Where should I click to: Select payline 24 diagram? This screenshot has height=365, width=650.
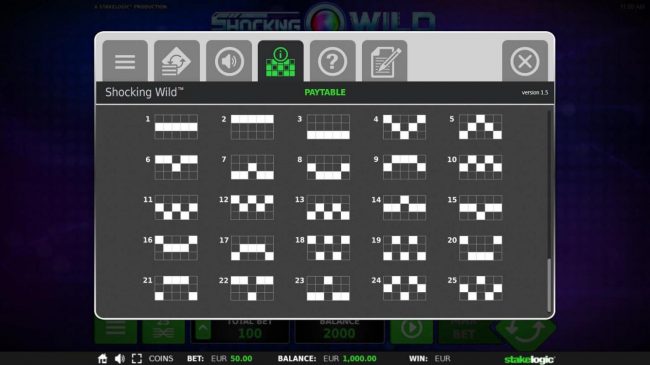pyautogui.click(x=404, y=288)
